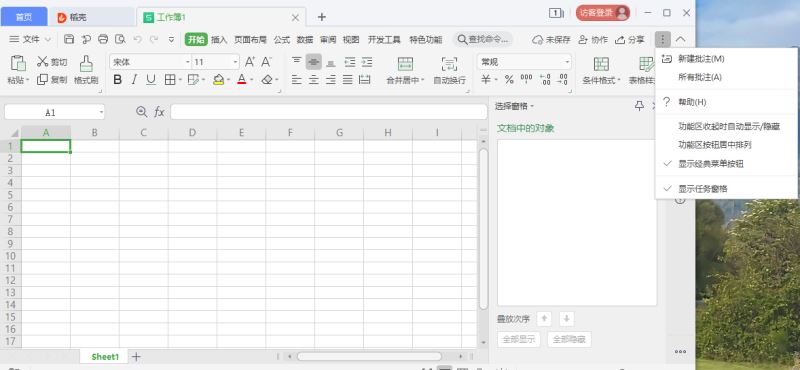Click the Conditional Formatting (条件格式) icon

point(601,64)
